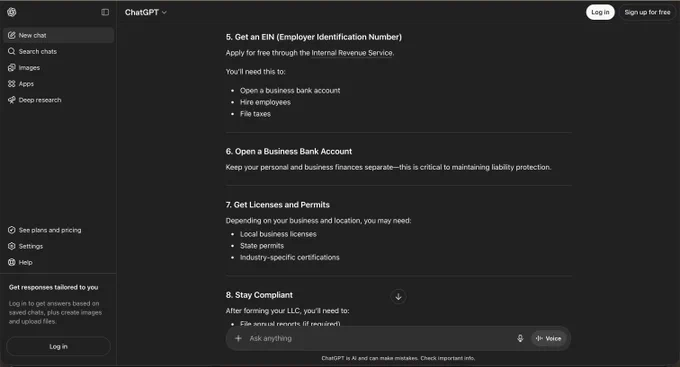Image resolution: width=680 pixels, height=367 pixels.
Task: Click text 'Open a business bank account'
Action: coord(290,90)
